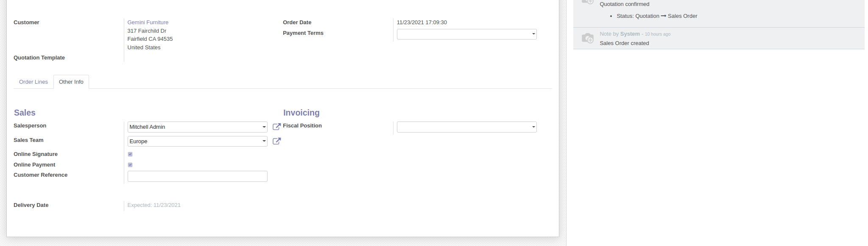The width and height of the screenshot is (868, 246).
Task: Click the Delivery Date expected date field
Action: pos(154,205)
